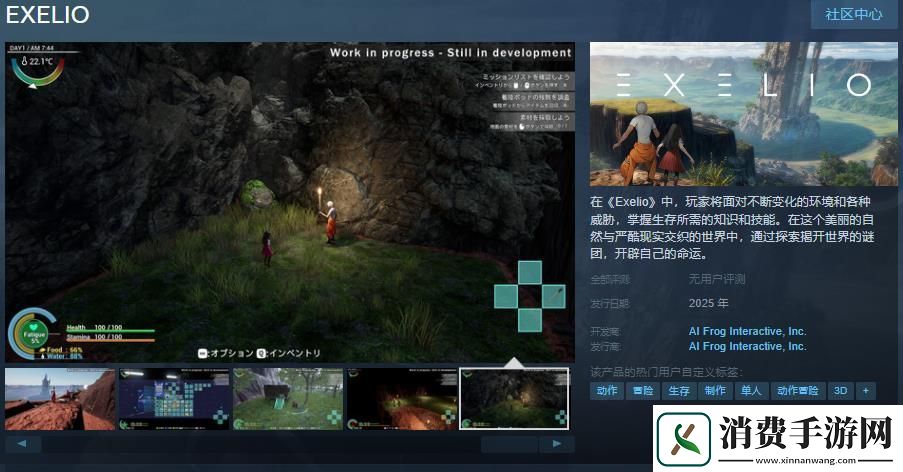Select the fifth highlighted cave thumbnail

click(514, 399)
